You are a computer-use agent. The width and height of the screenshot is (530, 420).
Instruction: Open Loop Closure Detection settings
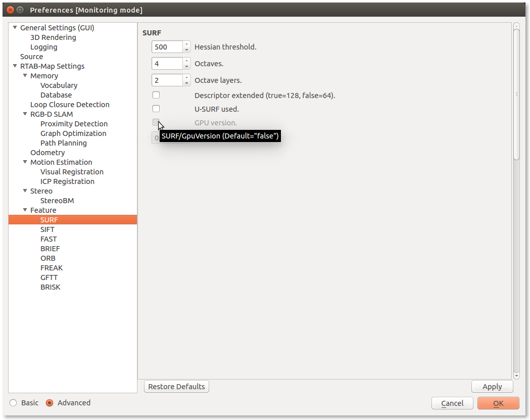pos(70,105)
